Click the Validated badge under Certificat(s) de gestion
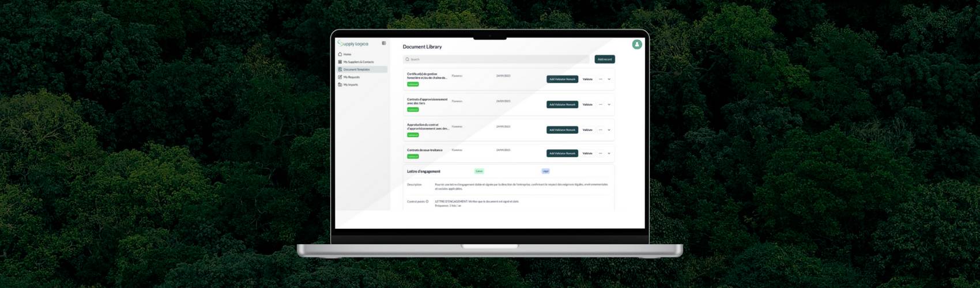 coord(413,84)
